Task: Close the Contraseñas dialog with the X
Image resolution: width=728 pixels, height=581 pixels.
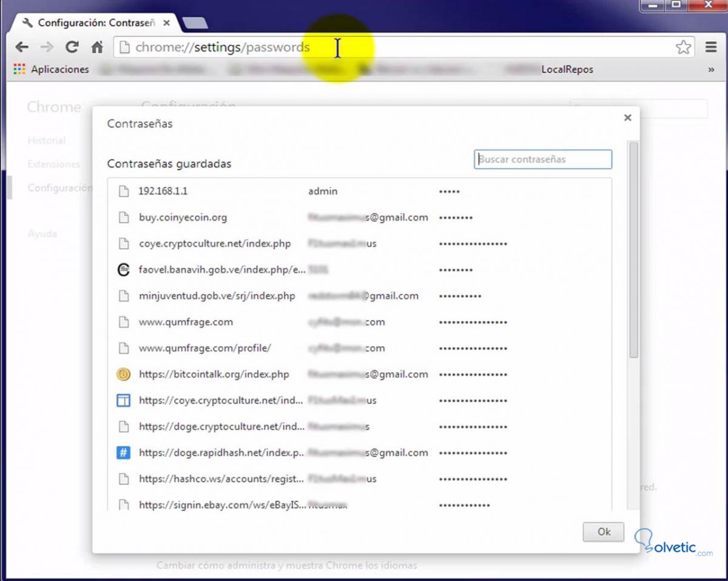Action: (x=627, y=118)
